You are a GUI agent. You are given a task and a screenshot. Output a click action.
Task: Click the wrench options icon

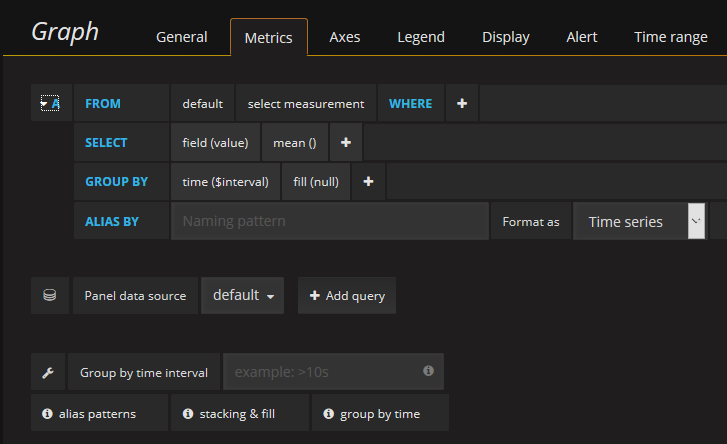click(48, 372)
